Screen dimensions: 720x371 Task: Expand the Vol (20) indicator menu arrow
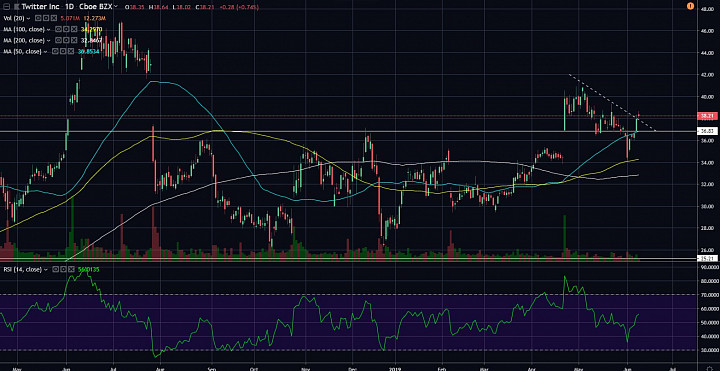[28, 18]
